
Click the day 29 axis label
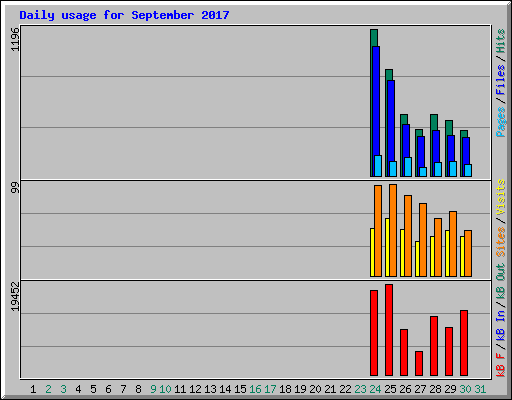point(450,389)
